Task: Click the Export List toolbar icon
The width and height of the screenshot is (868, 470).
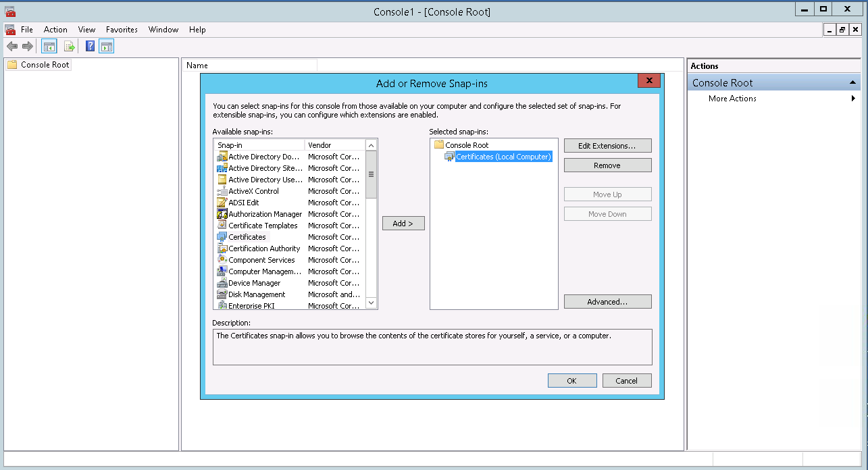Action: tap(69, 46)
